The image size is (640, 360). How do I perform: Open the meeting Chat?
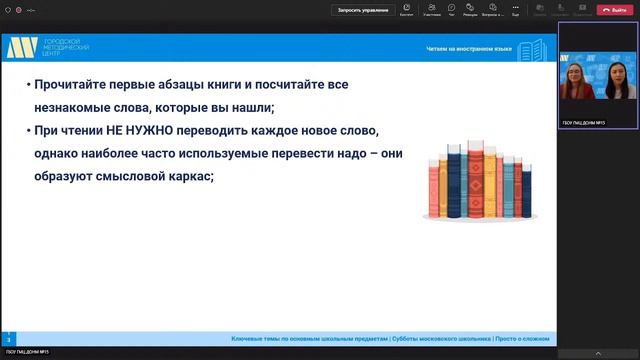click(x=451, y=10)
